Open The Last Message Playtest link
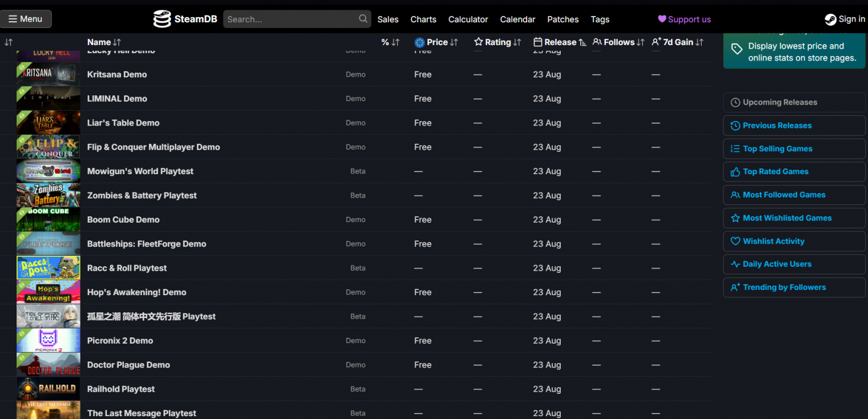Screen dimensions: 868x419 pos(142,413)
